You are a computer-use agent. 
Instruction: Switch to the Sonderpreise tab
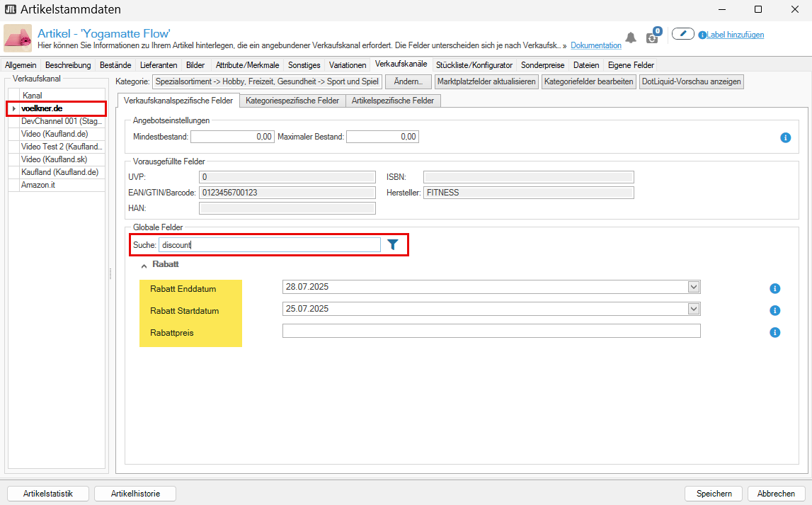point(542,65)
